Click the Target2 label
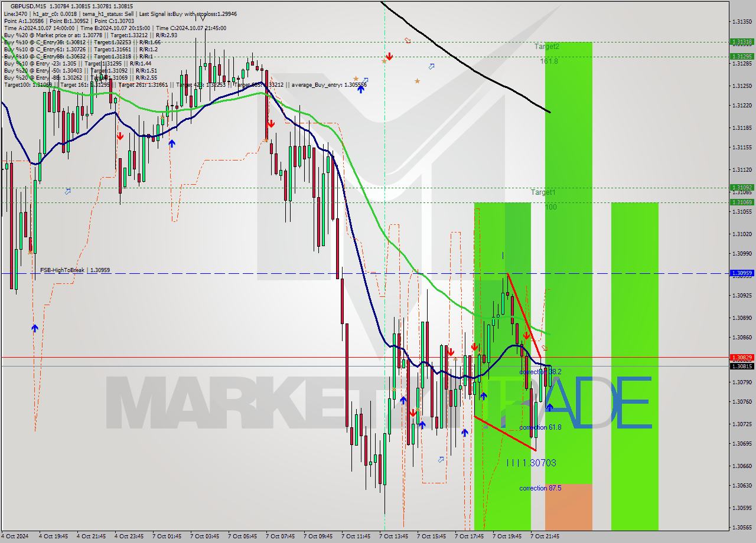Image resolution: width=756 pixels, height=543 pixels. tap(547, 46)
